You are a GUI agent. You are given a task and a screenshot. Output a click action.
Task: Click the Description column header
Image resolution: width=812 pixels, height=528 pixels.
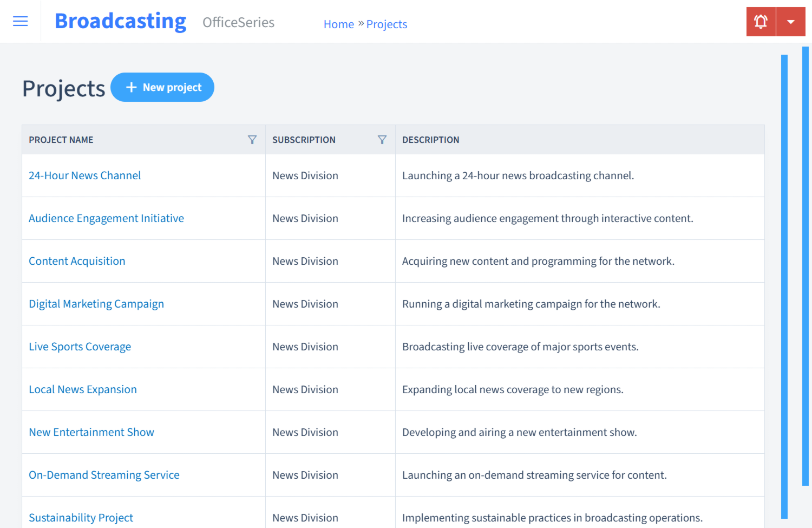431,139
